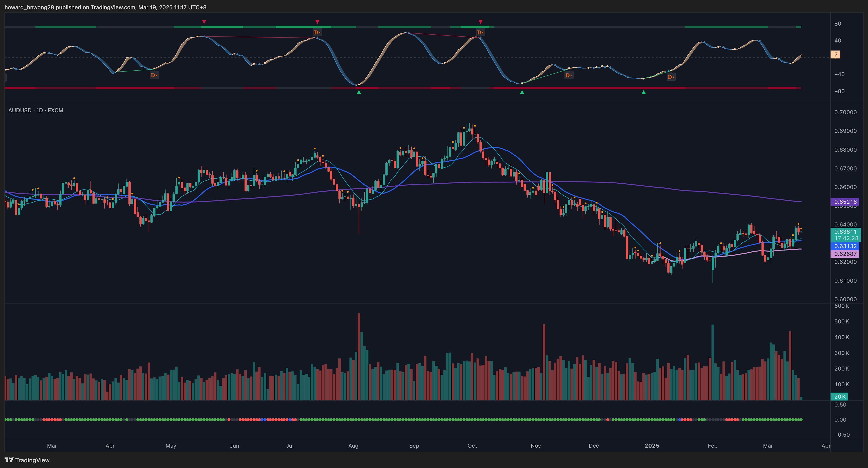Click the blue 0.63132 price label
Screen dimensions: 868x468
(845, 246)
